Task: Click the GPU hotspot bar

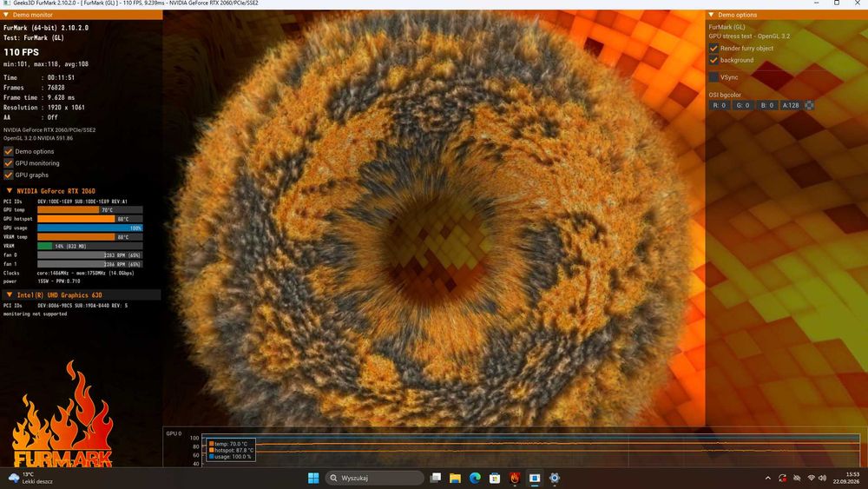Action: 89,219
